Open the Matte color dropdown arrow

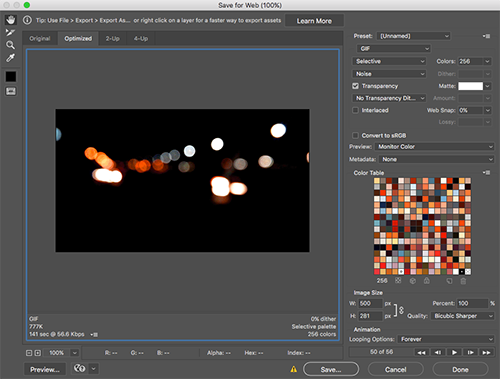coord(487,86)
